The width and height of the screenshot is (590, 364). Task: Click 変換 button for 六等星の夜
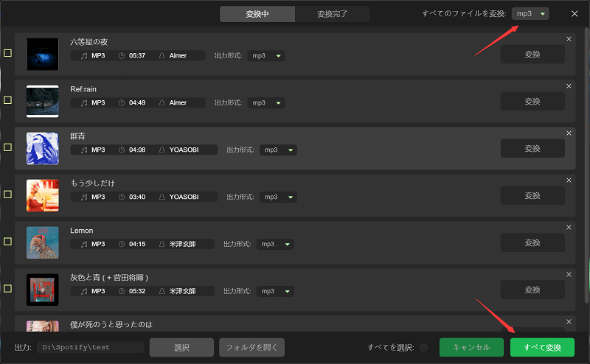coord(532,54)
